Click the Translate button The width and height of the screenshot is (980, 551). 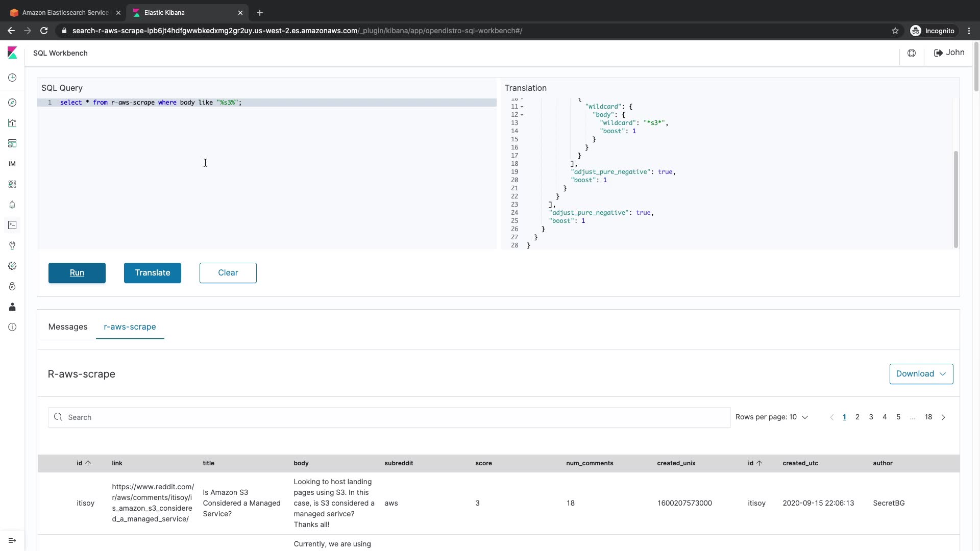pos(152,272)
